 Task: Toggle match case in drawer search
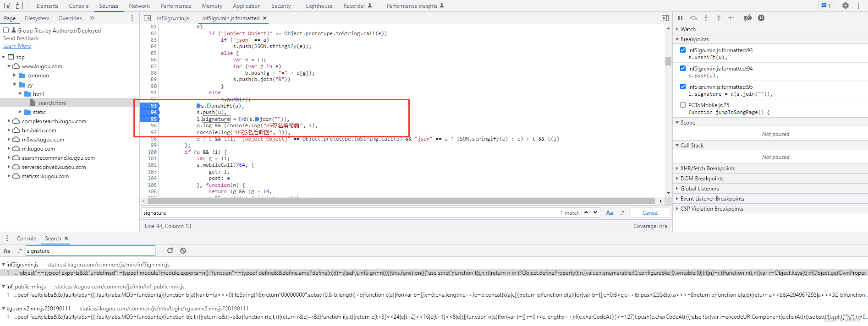coord(7,250)
